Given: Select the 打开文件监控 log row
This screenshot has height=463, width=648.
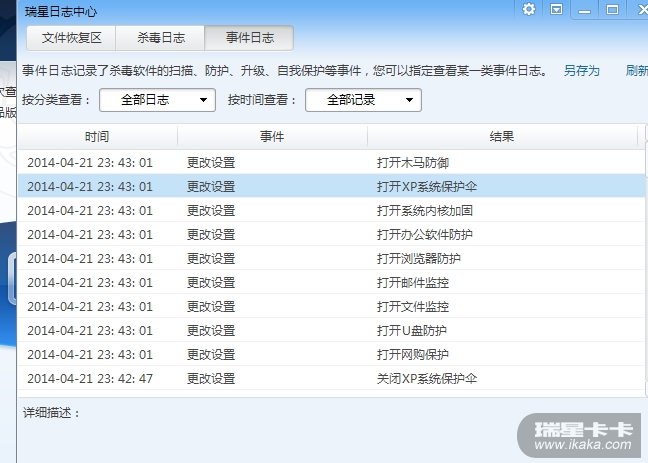Looking at the screenshot, I should tap(331, 306).
